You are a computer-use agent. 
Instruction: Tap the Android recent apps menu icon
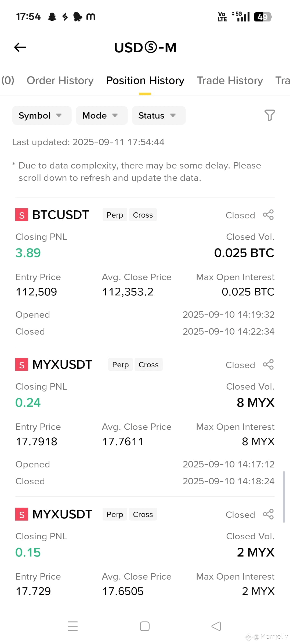(73, 626)
